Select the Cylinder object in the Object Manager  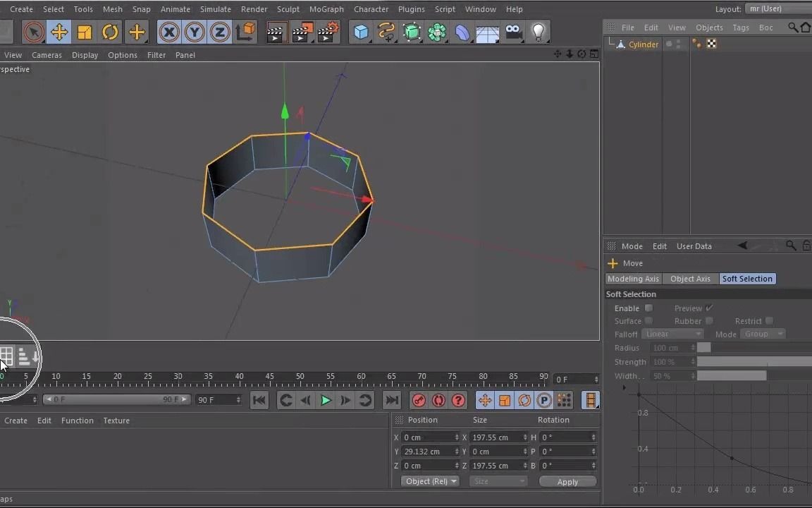pyautogui.click(x=643, y=44)
